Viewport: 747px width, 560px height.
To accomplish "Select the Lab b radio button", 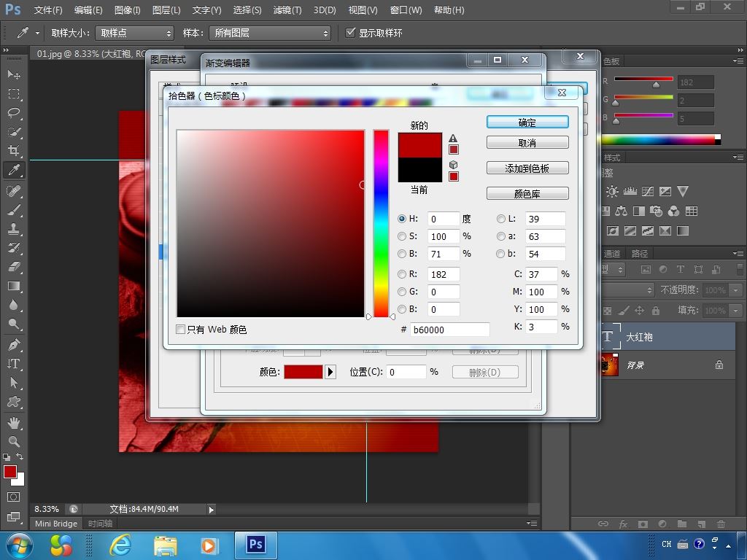I will pyautogui.click(x=500, y=254).
